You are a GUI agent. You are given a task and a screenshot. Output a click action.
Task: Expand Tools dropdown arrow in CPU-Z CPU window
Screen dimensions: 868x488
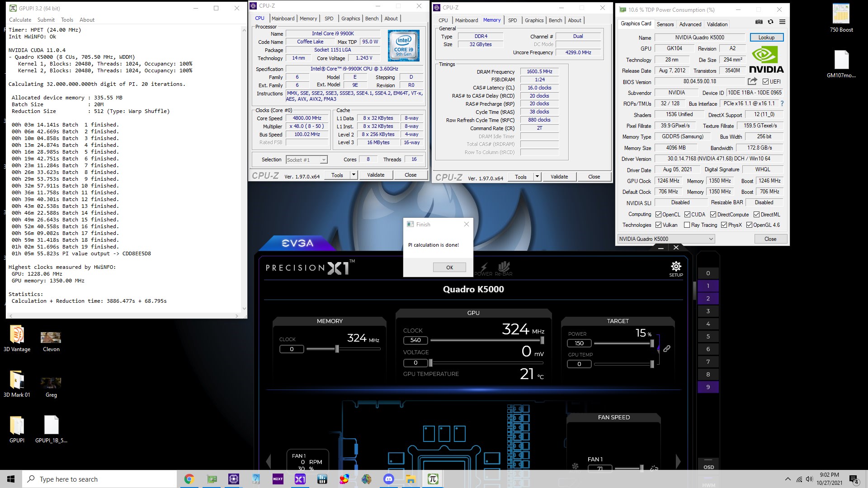pos(354,175)
